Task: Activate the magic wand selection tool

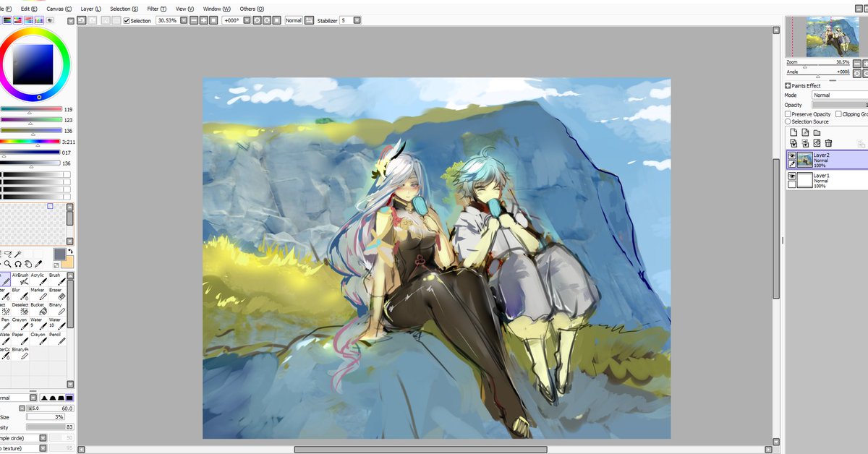Action: 18,254
